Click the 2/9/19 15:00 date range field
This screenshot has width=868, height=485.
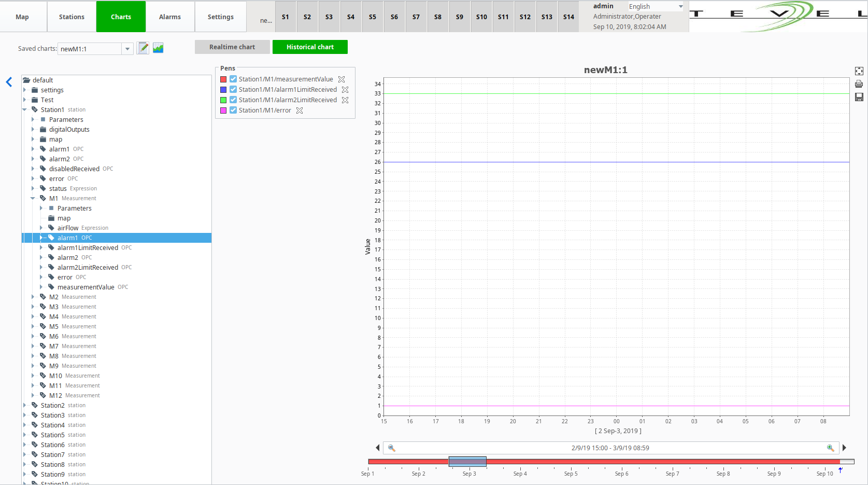(x=610, y=448)
